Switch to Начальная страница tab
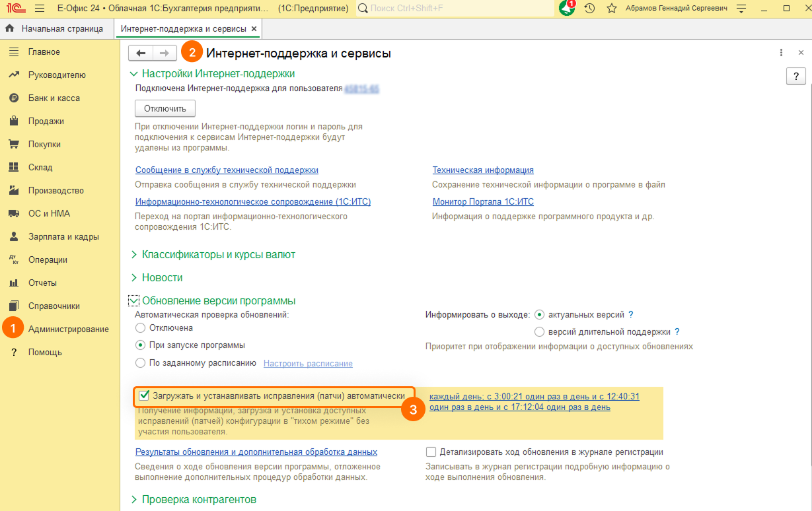The width and height of the screenshot is (812, 511). [x=56, y=29]
